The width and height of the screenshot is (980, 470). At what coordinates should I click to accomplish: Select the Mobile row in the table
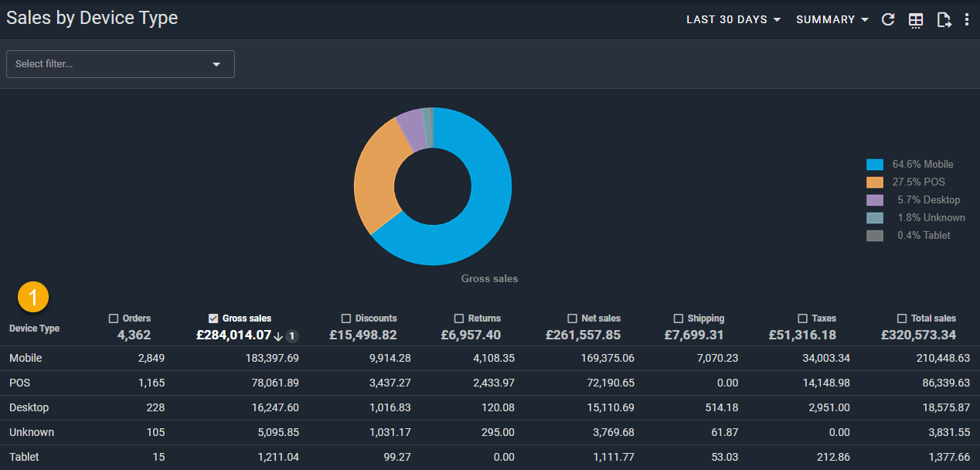(x=26, y=359)
